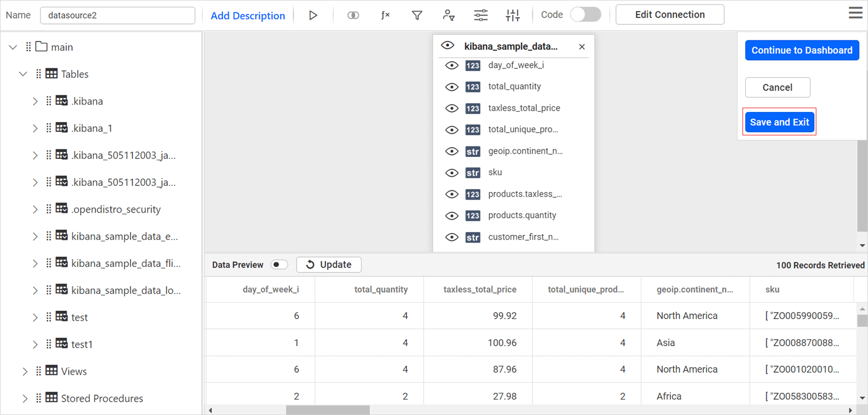Click drag handle beside .kibana table
The image size is (868, 415).
[49, 101]
